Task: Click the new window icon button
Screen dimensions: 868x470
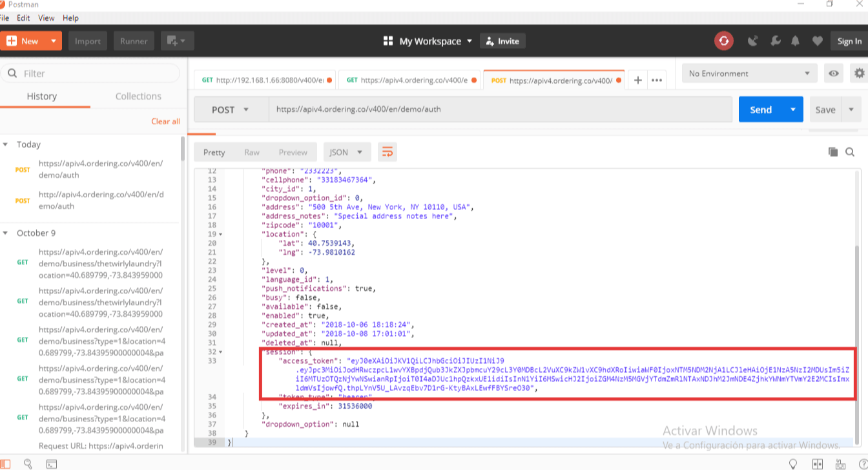Action: pos(176,41)
